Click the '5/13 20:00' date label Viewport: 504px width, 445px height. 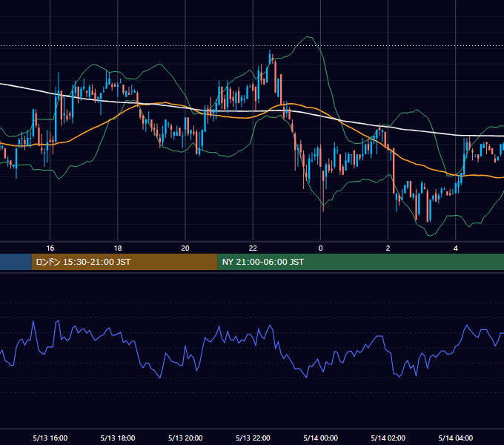click(185, 438)
